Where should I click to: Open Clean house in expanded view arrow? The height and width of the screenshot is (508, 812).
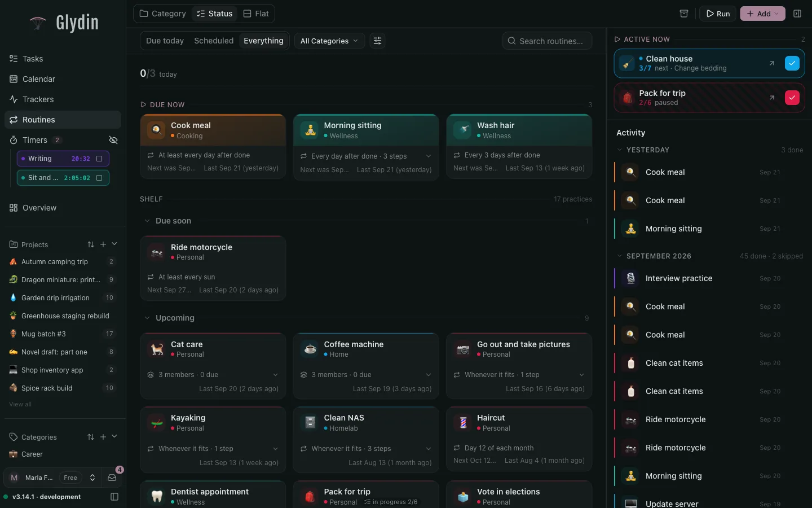[x=772, y=63]
